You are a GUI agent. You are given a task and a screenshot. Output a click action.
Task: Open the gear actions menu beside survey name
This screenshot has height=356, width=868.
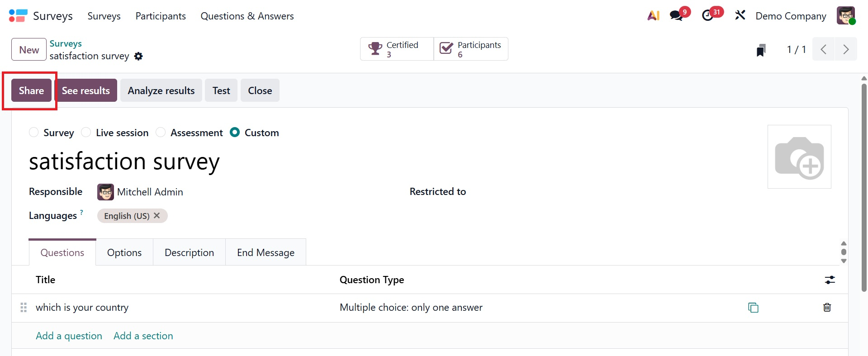tap(138, 56)
